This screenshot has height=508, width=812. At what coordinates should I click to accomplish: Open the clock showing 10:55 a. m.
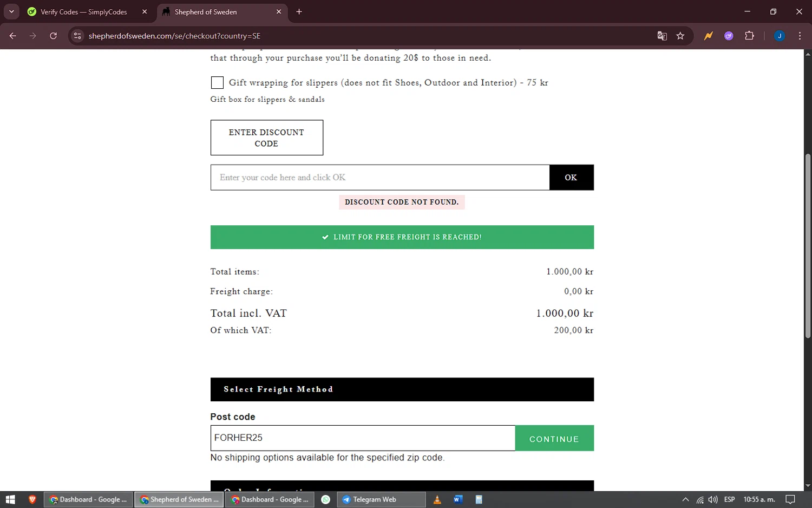(759, 499)
